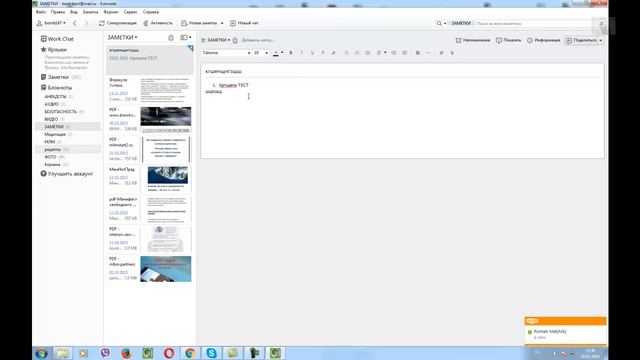
Task: Expand the Поделиться dropdown arrow
Action: 600,40
